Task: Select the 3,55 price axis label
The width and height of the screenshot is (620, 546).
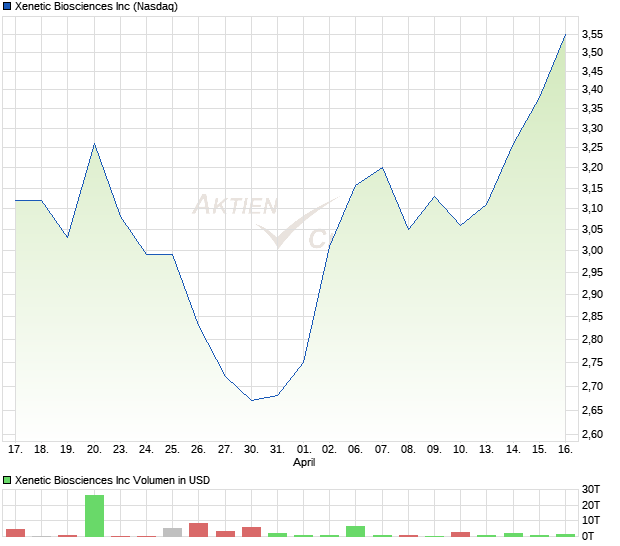Action: (x=592, y=34)
